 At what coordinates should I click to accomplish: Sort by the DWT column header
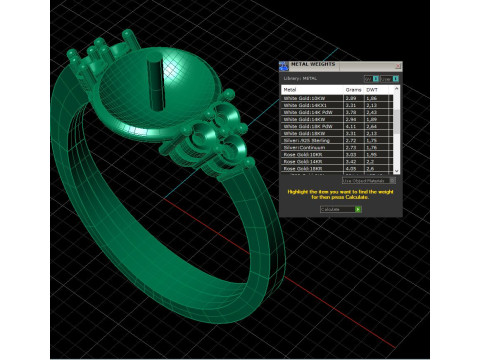point(376,90)
